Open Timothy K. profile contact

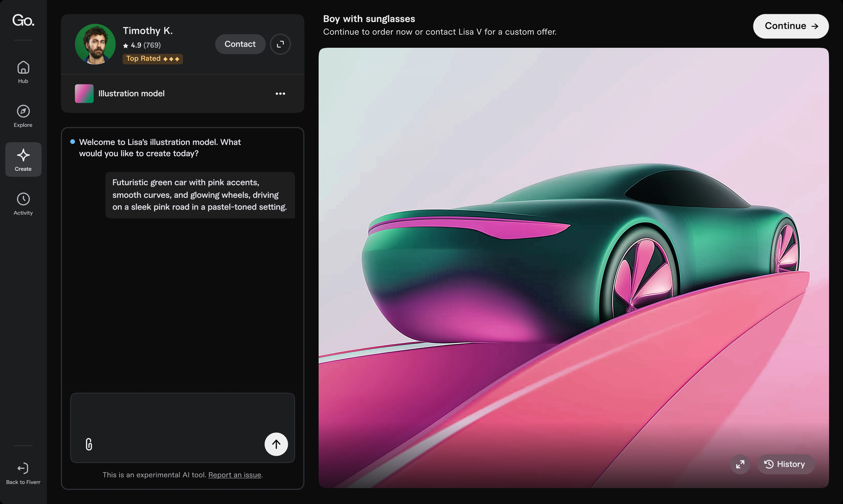tap(240, 44)
